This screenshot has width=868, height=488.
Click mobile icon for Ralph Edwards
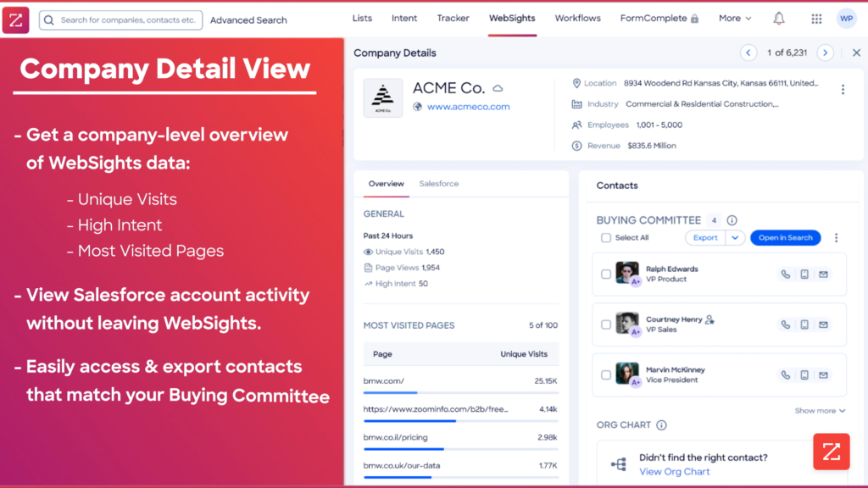click(804, 274)
